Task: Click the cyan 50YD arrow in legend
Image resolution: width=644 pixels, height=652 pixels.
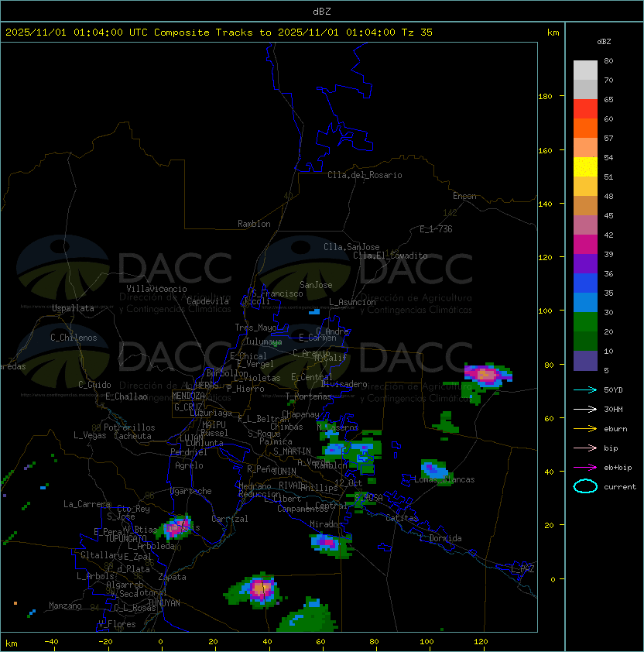Action: point(585,389)
